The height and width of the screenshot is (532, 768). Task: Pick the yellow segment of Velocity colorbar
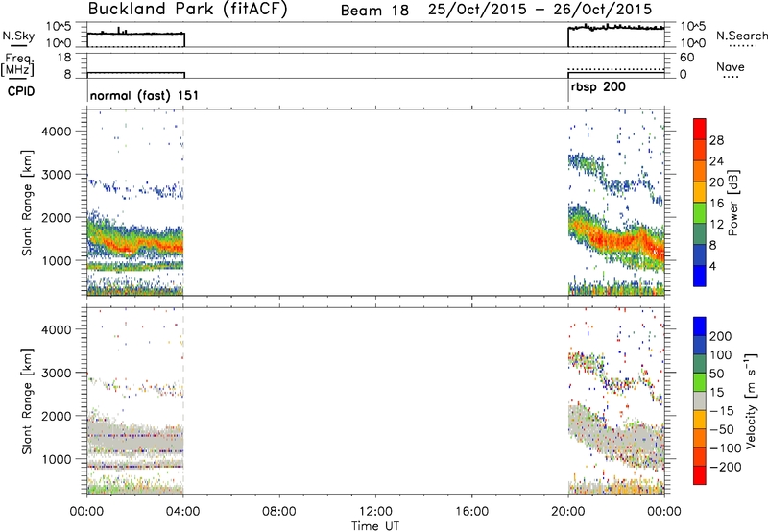coord(700,420)
